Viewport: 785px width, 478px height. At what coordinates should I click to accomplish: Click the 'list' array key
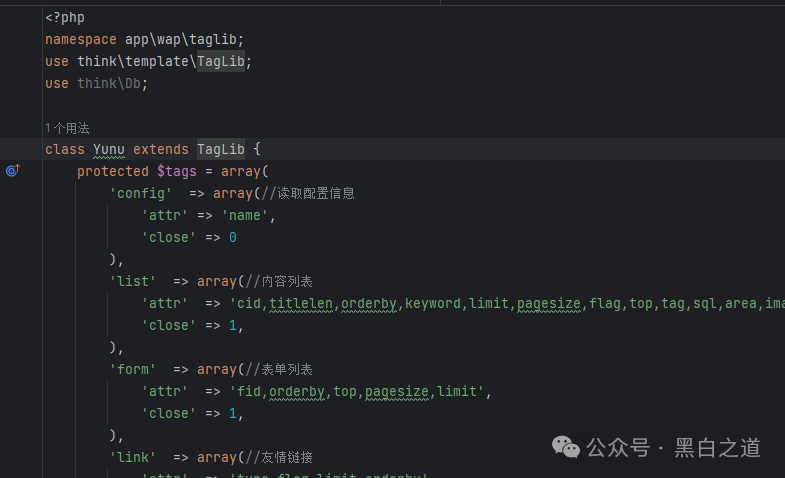133,281
